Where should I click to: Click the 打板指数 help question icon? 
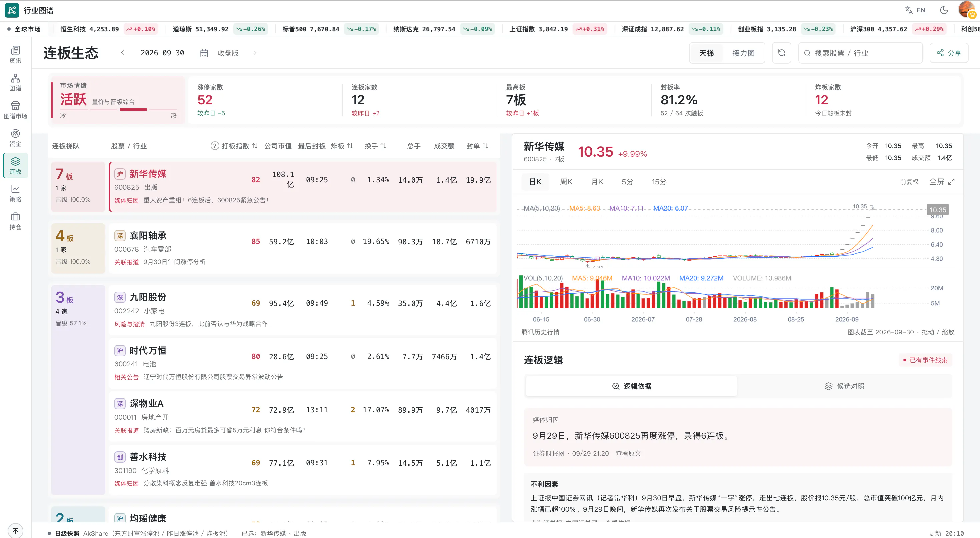tap(215, 146)
